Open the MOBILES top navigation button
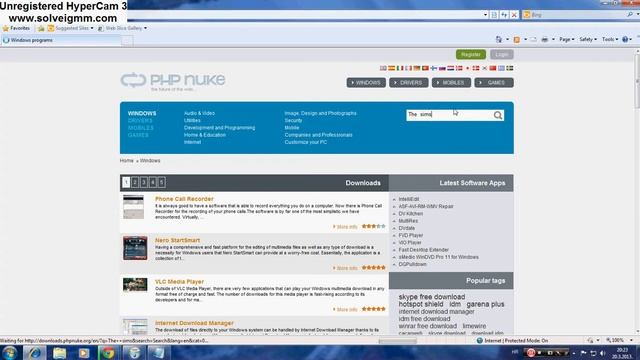The height and width of the screenshot is (360, 640). [451, 82]
